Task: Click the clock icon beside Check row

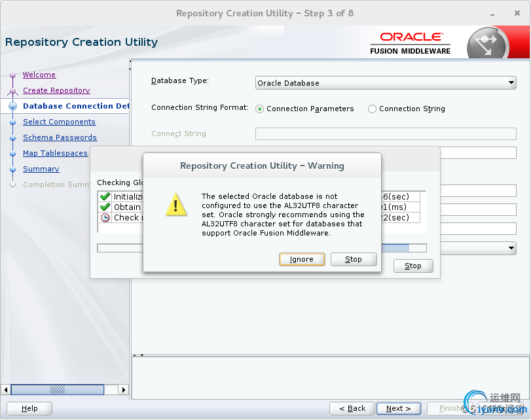Action: pyautogui.click(x=105, y=217)
